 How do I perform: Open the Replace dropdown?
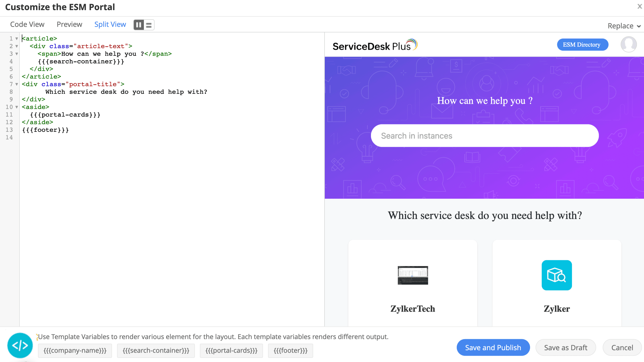(624, 26)
